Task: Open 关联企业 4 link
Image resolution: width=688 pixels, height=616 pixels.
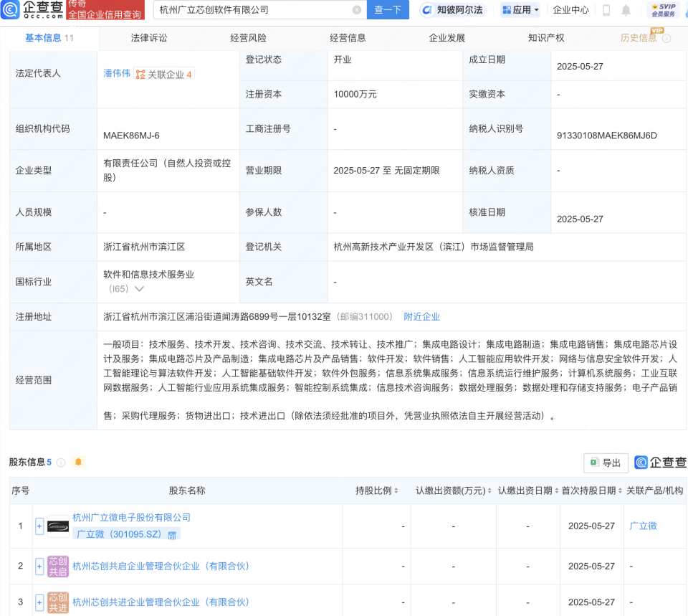Action: (x=164, y=74)
